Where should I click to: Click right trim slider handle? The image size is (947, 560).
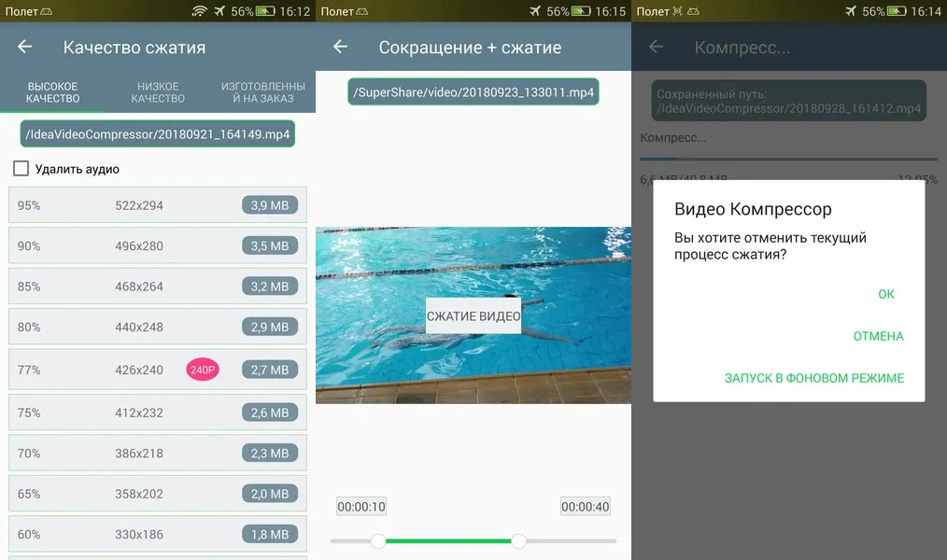click(519, 541)
